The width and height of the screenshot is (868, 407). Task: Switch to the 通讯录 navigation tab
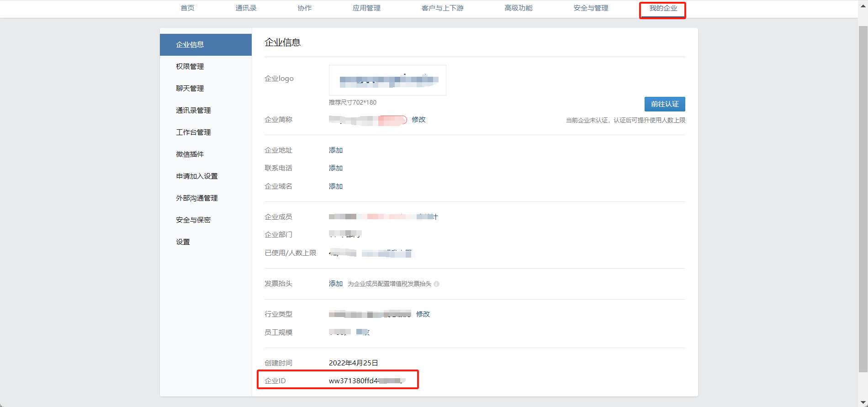(x=246, y=8)
